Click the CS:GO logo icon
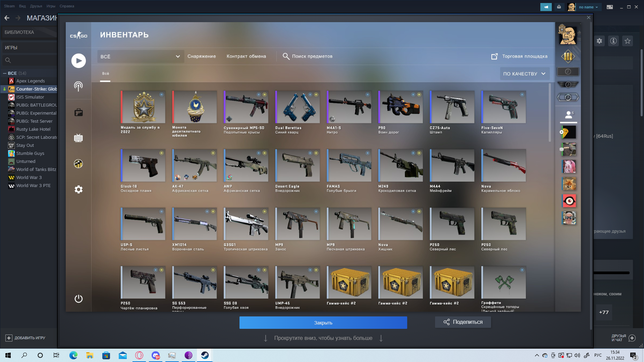644x362 pixels. pos(78,35)
